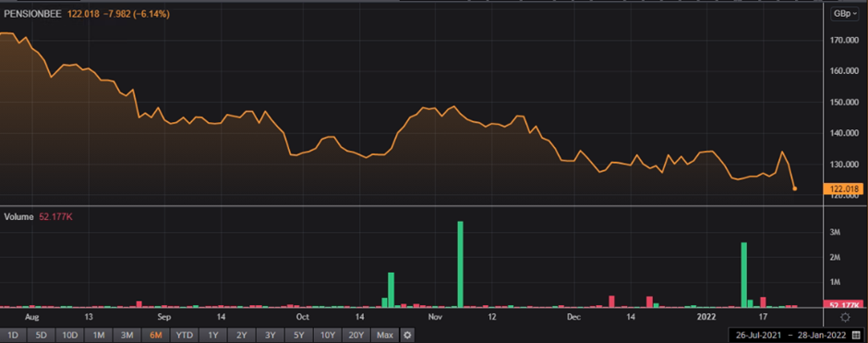This screenshot has width=868, height=343.
Task: Click the PENSIONBEE series label
Action: point(33,15)
